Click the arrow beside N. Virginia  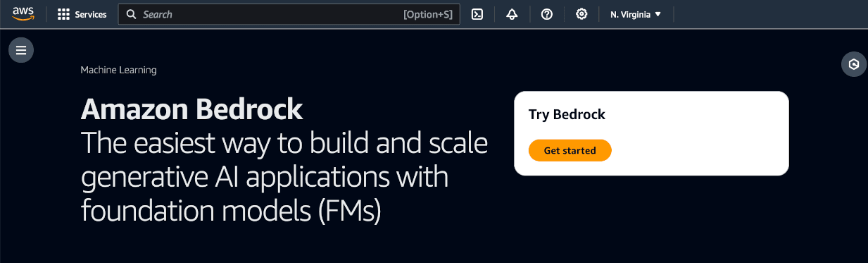tap(658, 14)
